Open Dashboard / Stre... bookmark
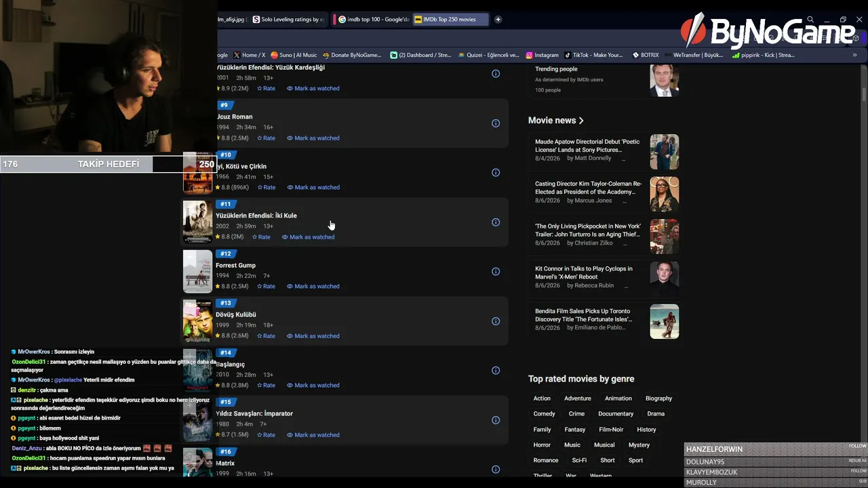The width and height of the screenshot is (868, 488). [x=420, y=55]
